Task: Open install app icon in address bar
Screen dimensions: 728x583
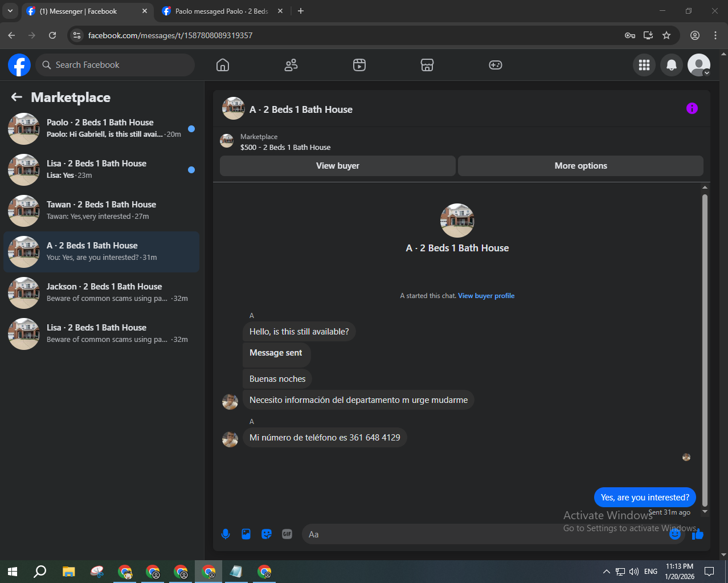Action: 648,35
